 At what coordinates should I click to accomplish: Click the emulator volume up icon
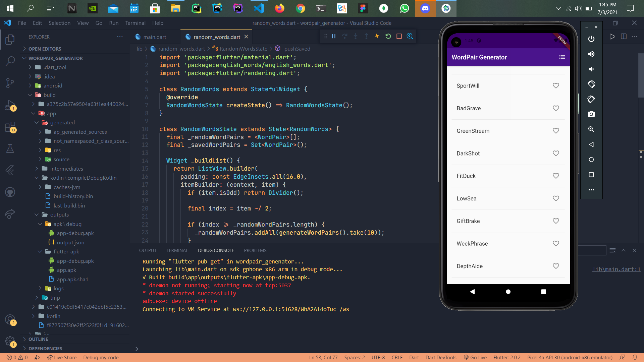591,54
